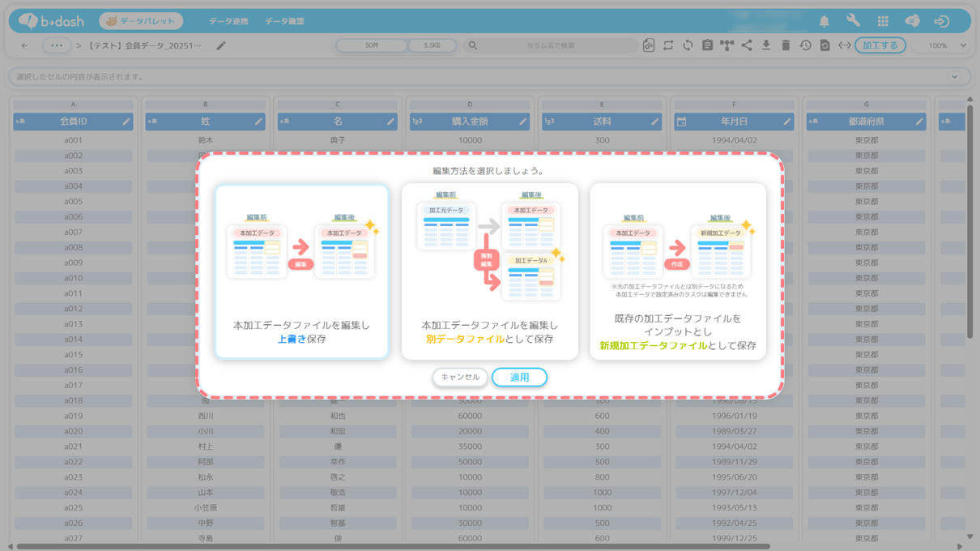Viewport: 980px width, 551px height.
Task: Click the column name search field
Action: [555, 45]
